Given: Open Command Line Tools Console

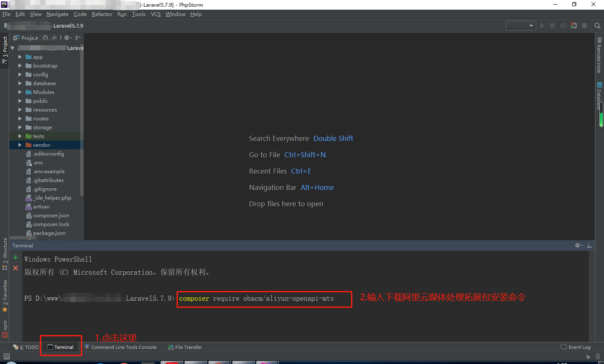Looking at the screenshot, I should pyautogui.click(x=120, y=347).
